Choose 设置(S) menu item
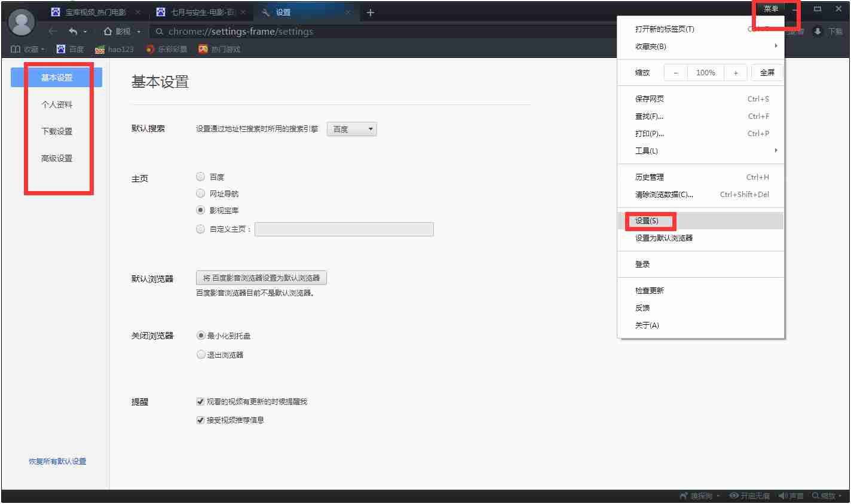This screenshot has height=504, width=851. [x=700, y=221]
